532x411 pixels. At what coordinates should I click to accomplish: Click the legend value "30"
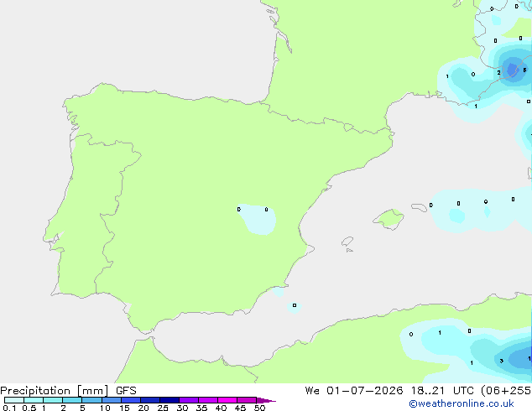(182, 408)
